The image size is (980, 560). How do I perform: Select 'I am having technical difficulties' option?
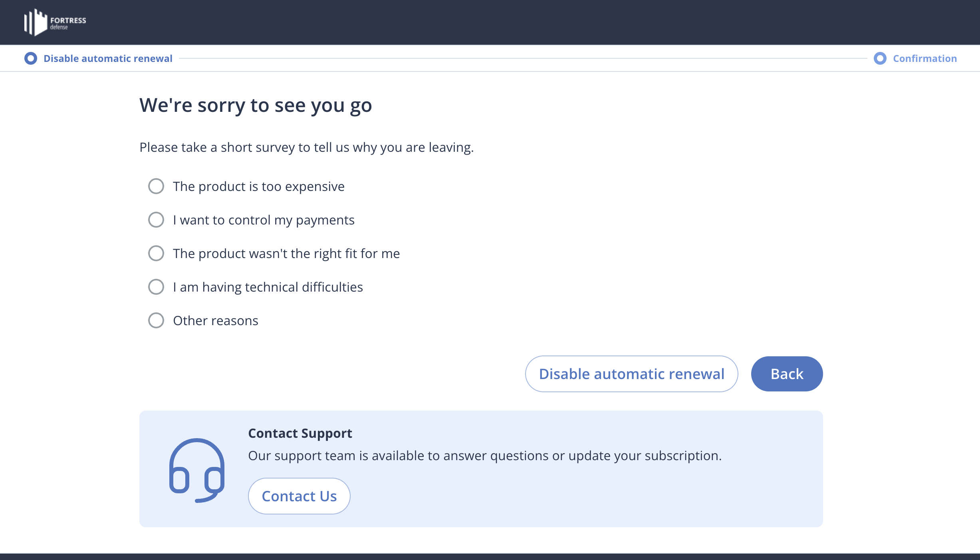tap(155, 287)
